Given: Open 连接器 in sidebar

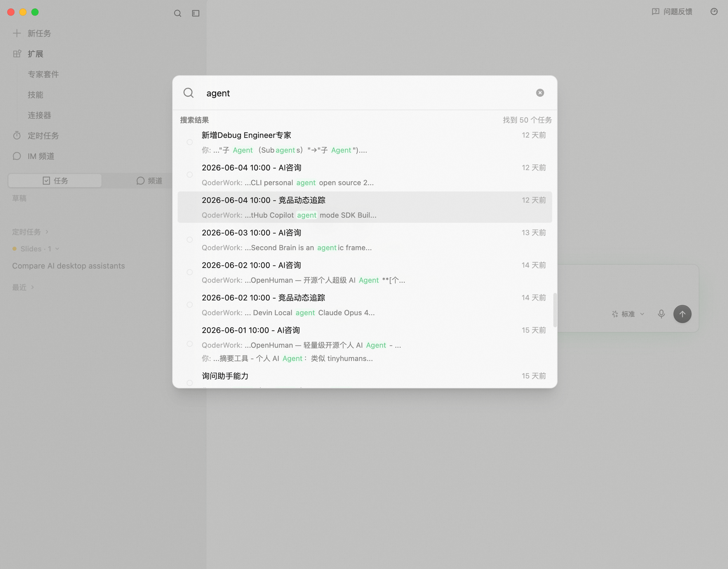Looking at the screenshot, I should [39, 115].
